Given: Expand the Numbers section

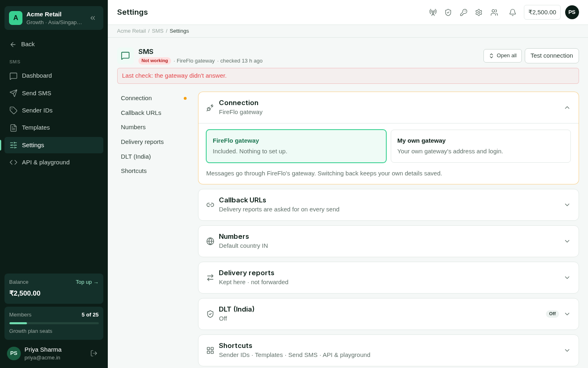Looking at the screenshot, I should (567, 241).
